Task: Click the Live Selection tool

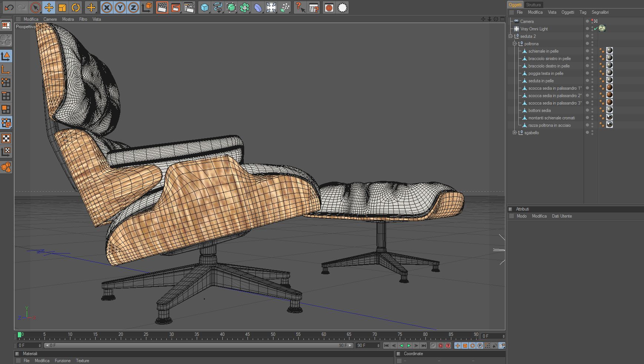Action: (36, 7)
